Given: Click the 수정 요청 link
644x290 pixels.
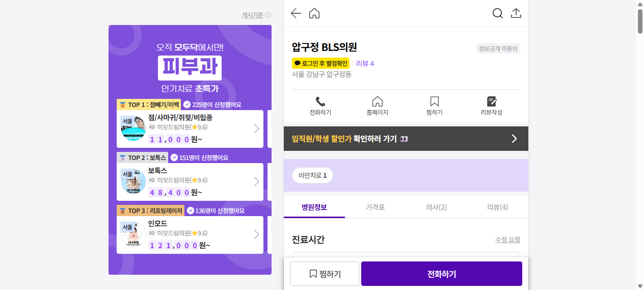Looking at the screenshot, I should pos(507,240).
